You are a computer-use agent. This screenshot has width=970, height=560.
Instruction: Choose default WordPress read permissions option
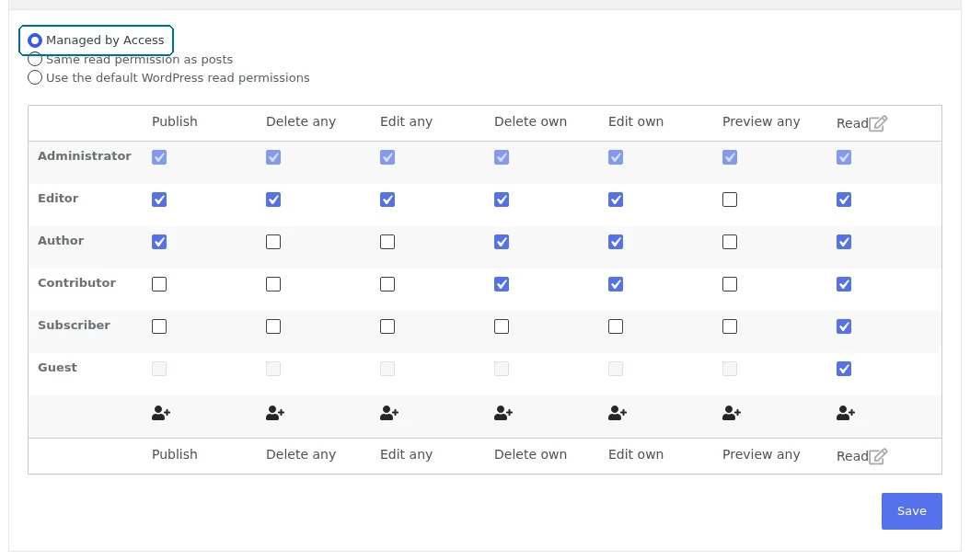pyautogui.click(x=35, y=77)
